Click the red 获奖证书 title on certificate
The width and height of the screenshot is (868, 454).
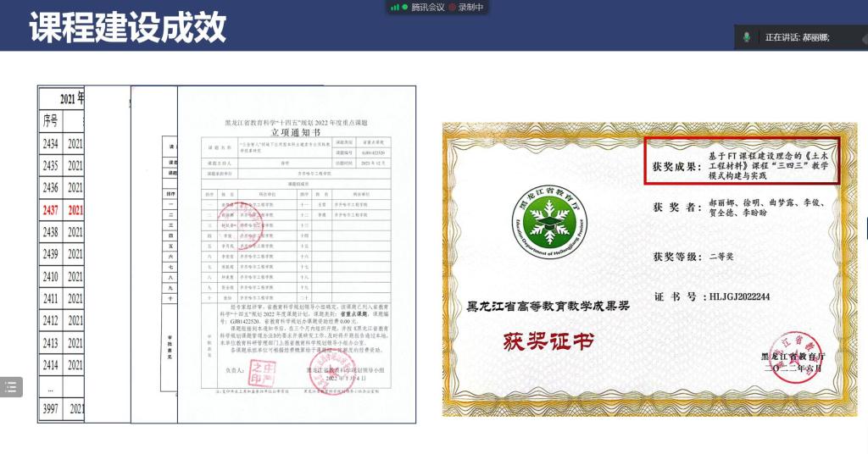[x=548, y=341]
